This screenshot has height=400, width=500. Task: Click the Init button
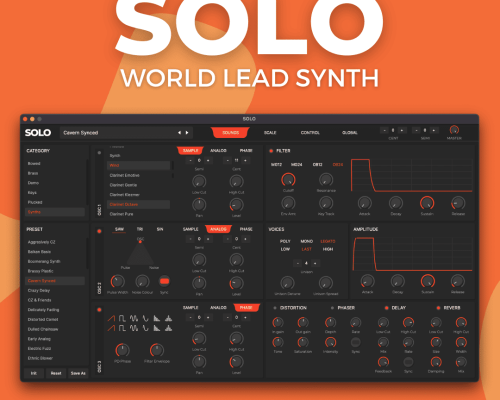click(x=34, y=373)
